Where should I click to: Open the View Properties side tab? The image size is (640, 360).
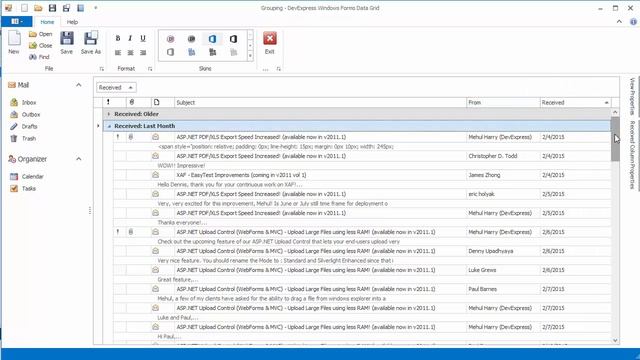[x=632, y=96]
